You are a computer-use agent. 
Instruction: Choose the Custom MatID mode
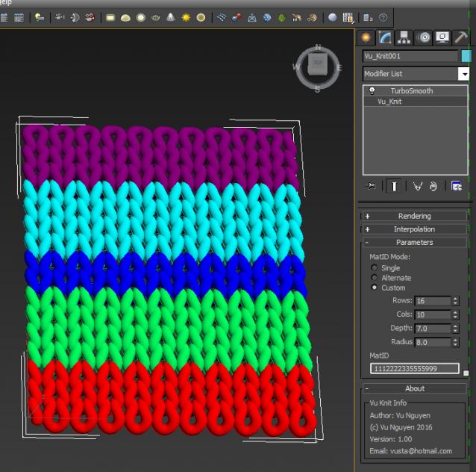point(375,288)
